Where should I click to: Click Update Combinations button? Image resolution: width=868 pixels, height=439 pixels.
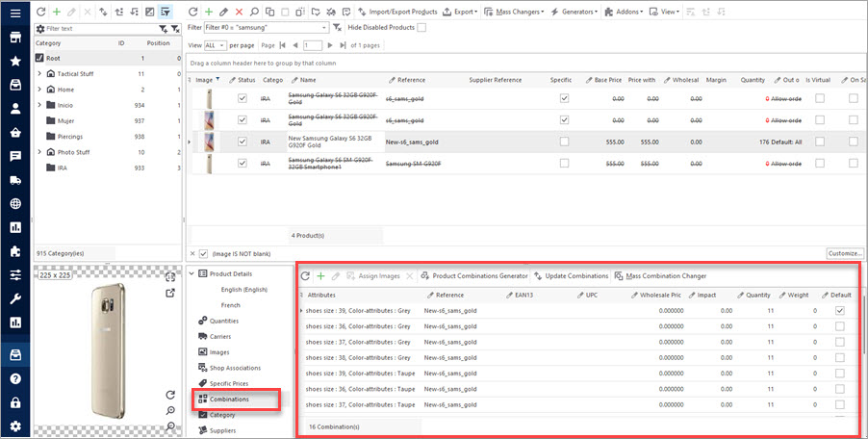[572, 275]
